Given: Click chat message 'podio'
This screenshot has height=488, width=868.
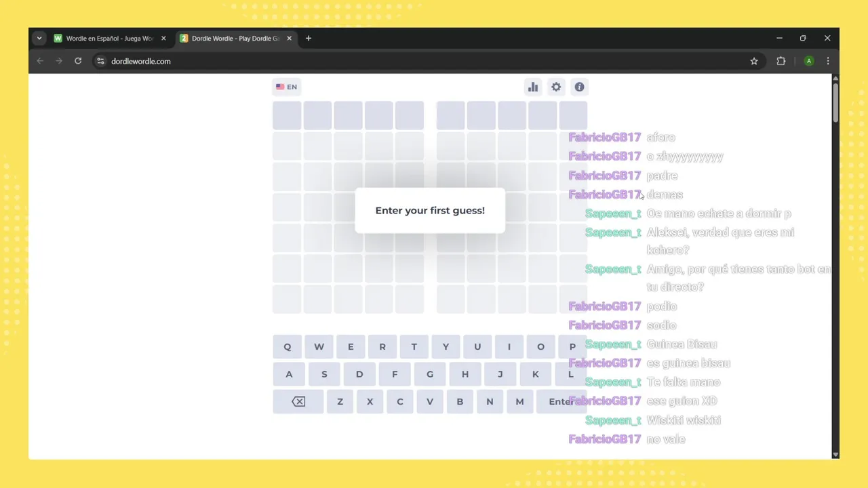Looking at the screenshot, I should click(662, 306).
